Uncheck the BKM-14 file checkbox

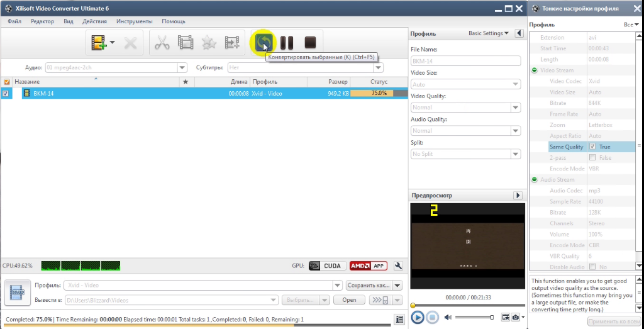5,93
